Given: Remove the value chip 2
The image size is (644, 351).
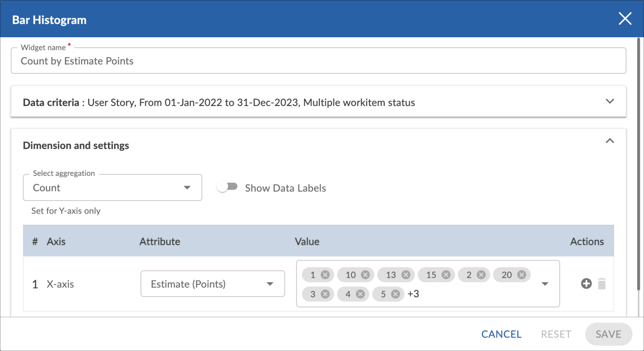Looking at the screenshot, I should tap(481, 275).
